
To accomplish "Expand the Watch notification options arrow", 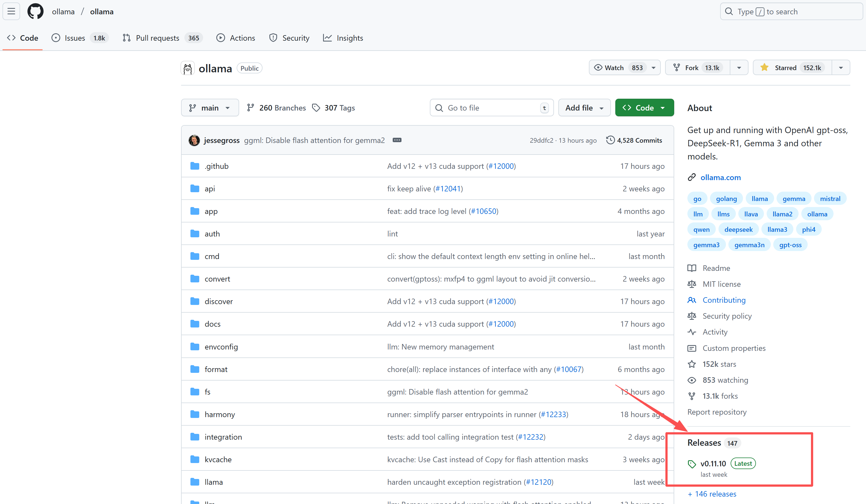I will pos(654,68).
